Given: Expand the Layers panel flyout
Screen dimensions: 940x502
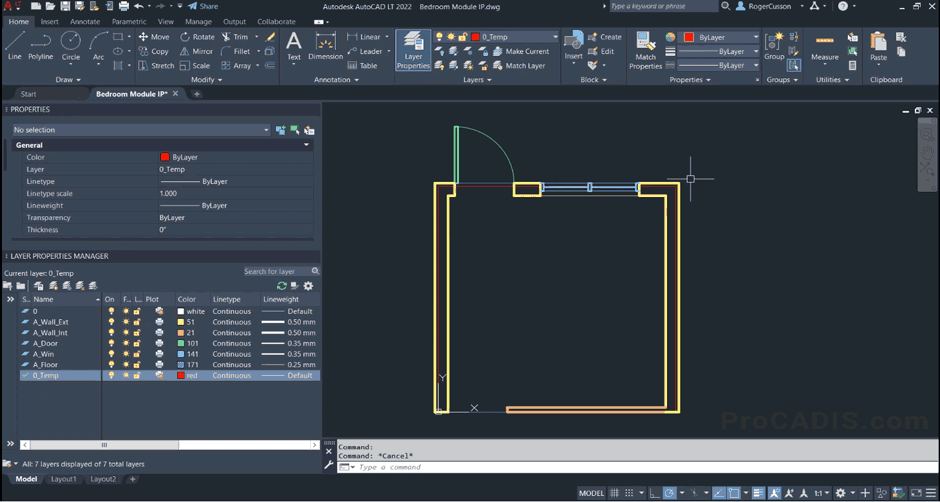Looking at the screenshot, I should [477, 80].
